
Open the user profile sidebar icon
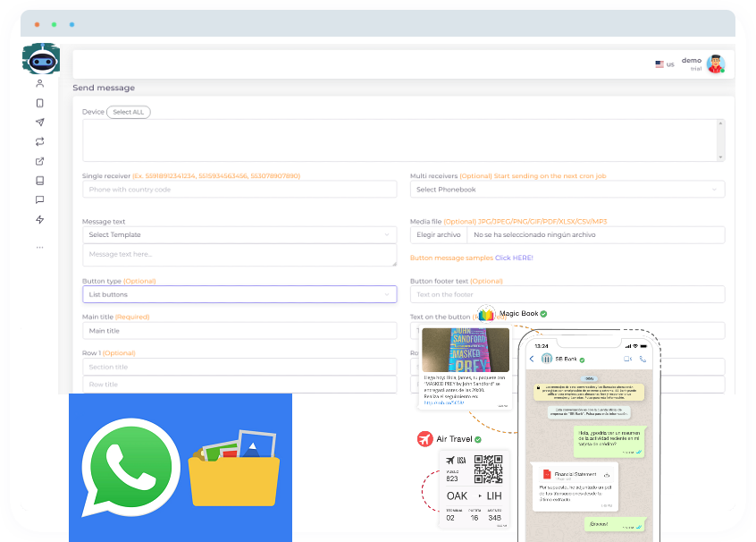coord(40,83)
